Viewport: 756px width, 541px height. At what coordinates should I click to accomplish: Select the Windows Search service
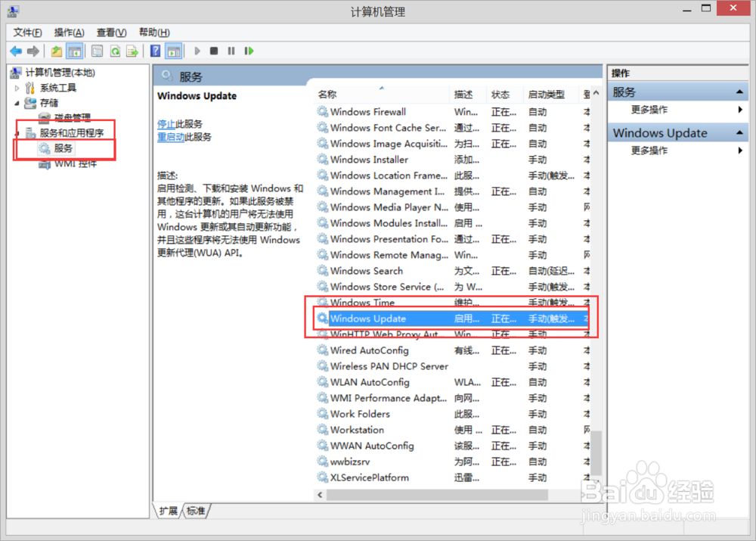[452, 271]
